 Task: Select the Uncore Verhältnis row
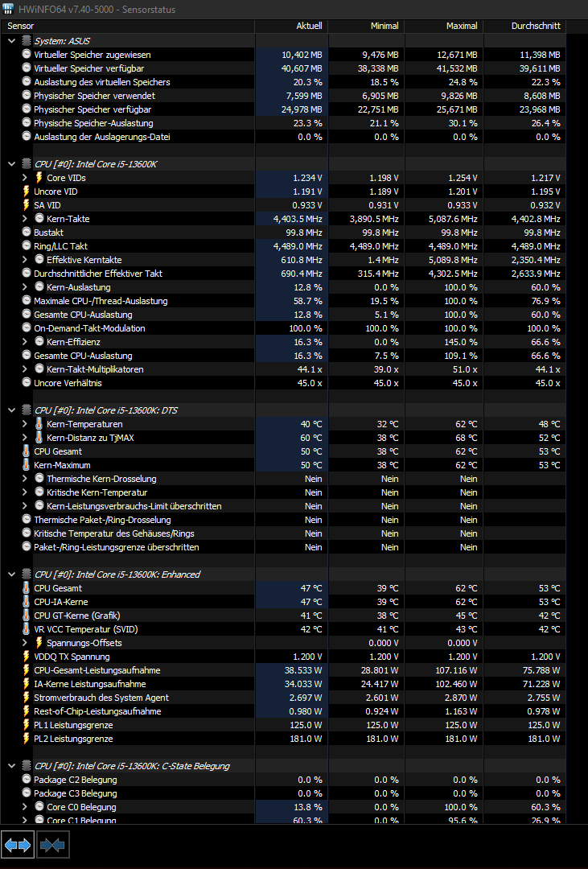coord(283,382)
